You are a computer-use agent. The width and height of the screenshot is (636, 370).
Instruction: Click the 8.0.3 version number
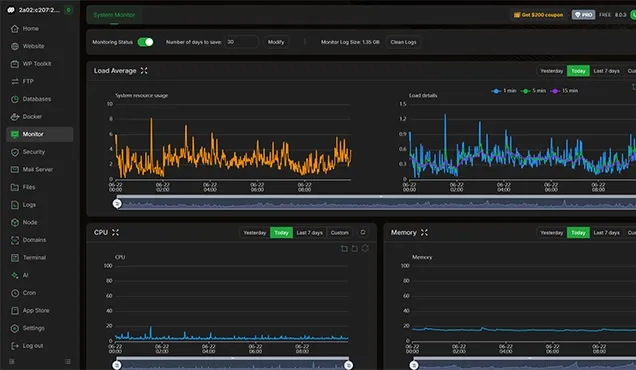tap(621, 15)
